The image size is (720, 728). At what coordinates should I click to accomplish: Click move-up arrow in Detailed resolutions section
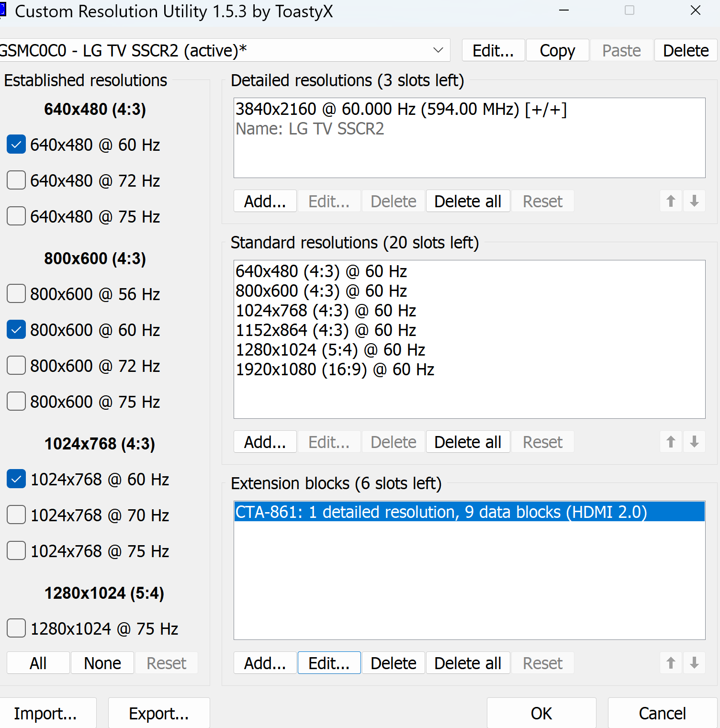pos(671,201)
